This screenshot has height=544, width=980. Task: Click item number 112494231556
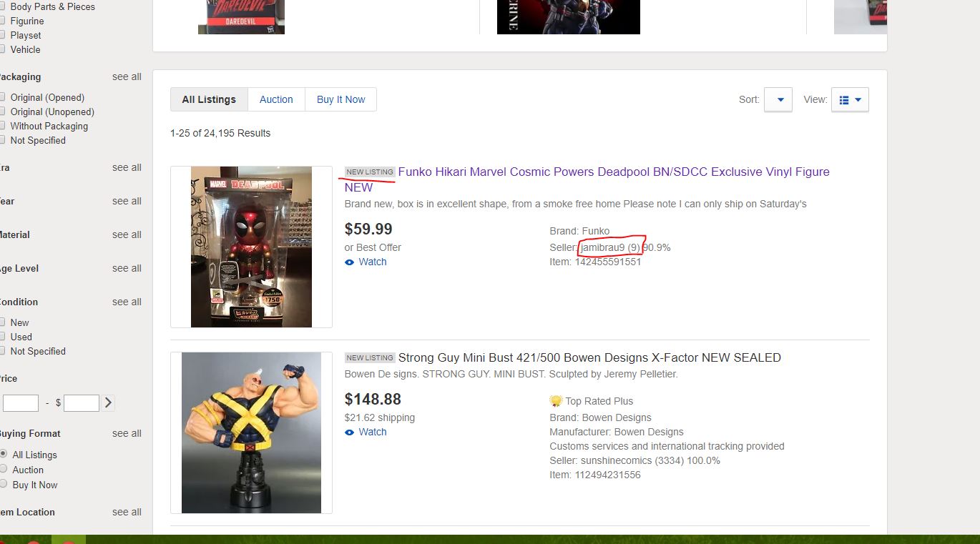tap(608, 475)
